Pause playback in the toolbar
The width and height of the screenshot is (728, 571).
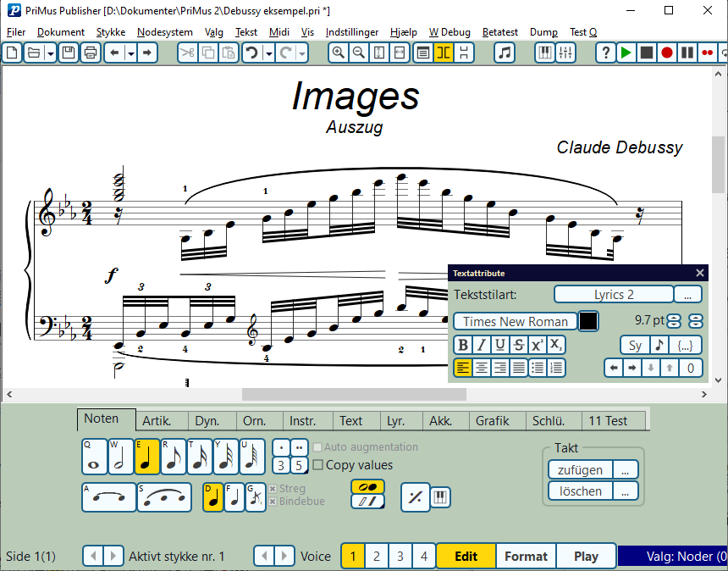coord(687,53)
